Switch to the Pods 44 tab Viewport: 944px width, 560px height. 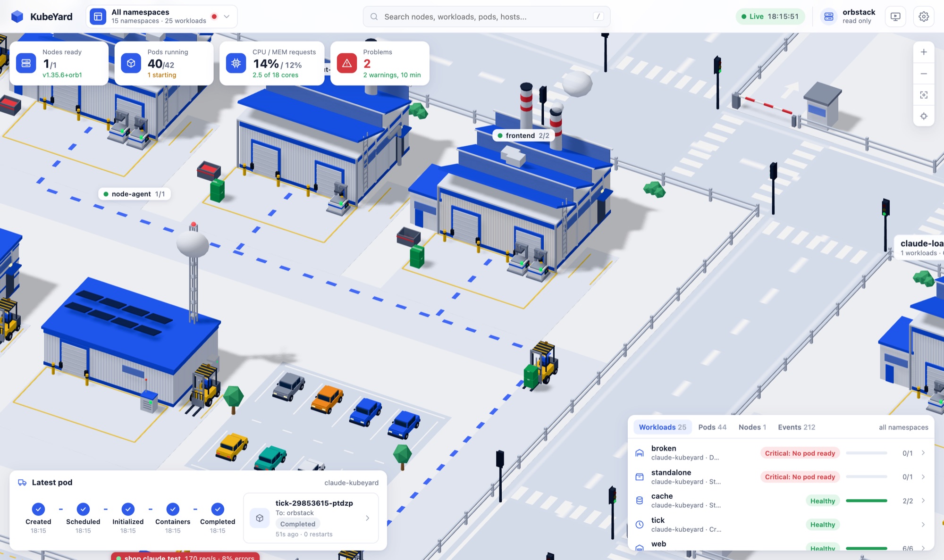point(712,427)
